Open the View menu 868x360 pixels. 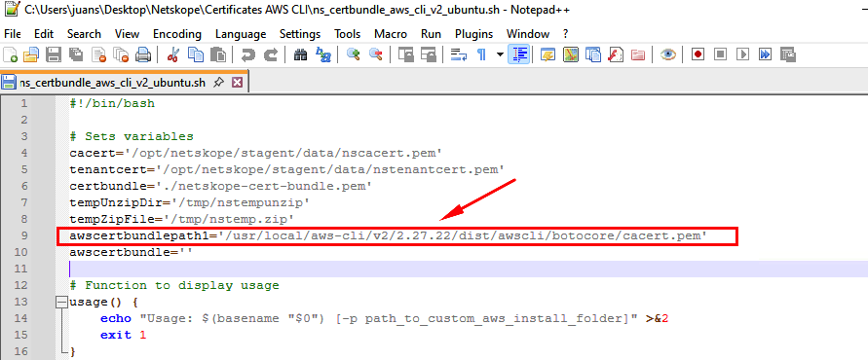click(127, 34)
